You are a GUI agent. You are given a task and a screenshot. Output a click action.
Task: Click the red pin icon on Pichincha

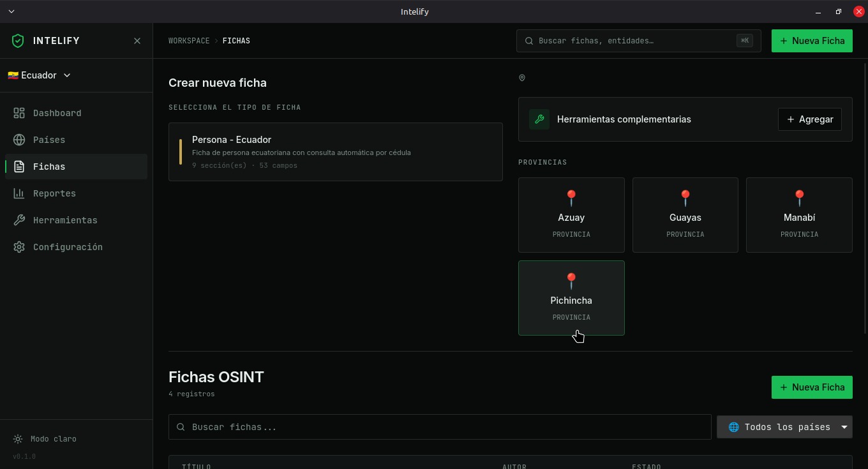571,281
